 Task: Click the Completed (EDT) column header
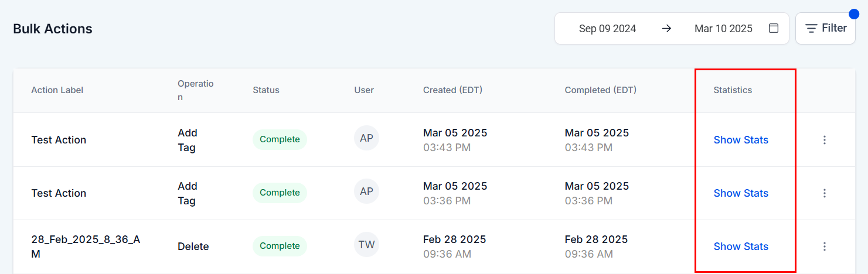tap(600, 90)
